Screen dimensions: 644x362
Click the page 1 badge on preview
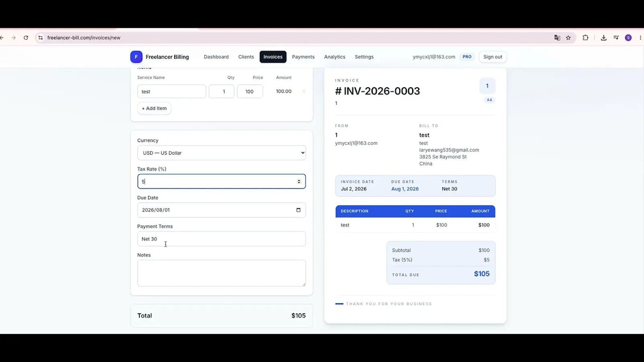pyautogui.click(x=487, y=86)
